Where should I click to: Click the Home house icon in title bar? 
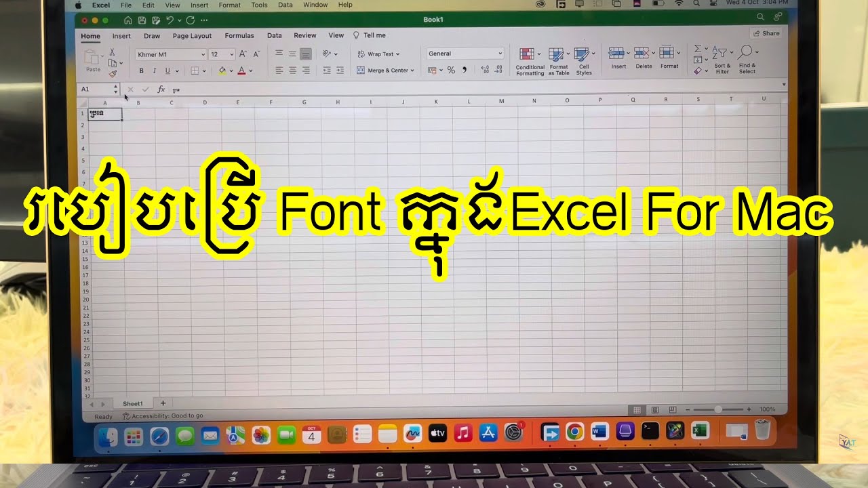(x=127, y=20)
